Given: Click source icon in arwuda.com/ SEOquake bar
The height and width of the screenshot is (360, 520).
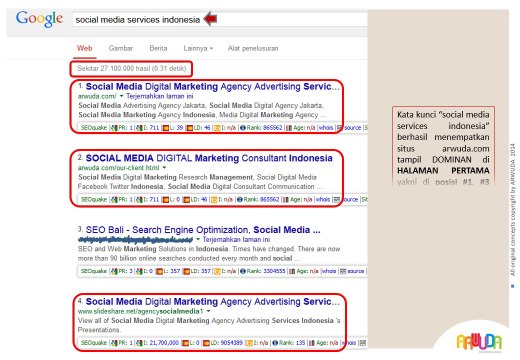Looking at the screenshot, I should tap(340, 128).
